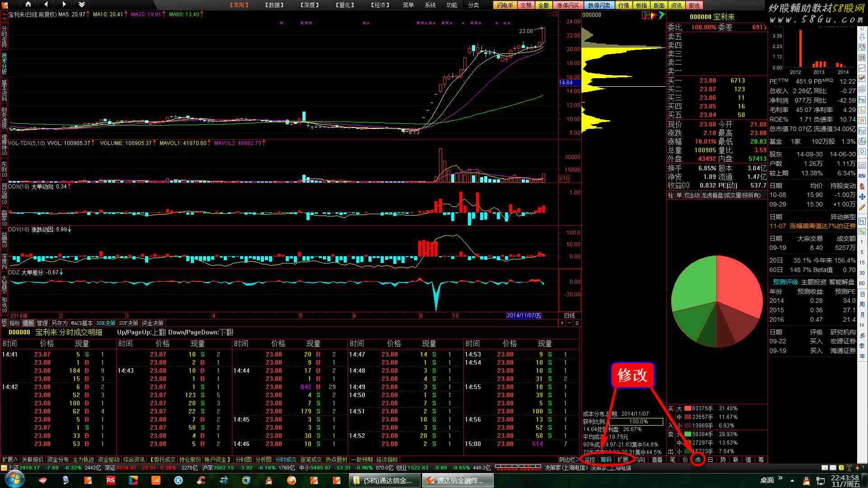Click the 预测评级 link in info panel
The height and width of the screenshot is (488, 868).
785,282
